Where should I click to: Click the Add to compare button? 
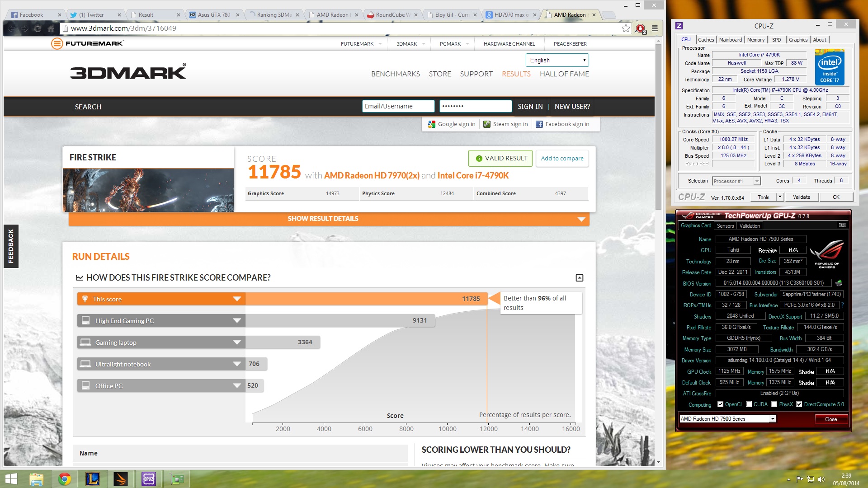click(562, 159)
